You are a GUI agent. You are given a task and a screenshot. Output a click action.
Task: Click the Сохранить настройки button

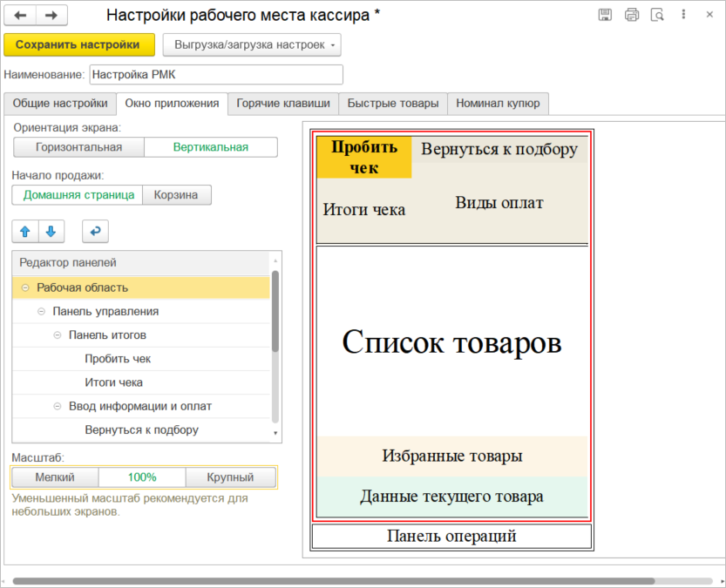78,44
